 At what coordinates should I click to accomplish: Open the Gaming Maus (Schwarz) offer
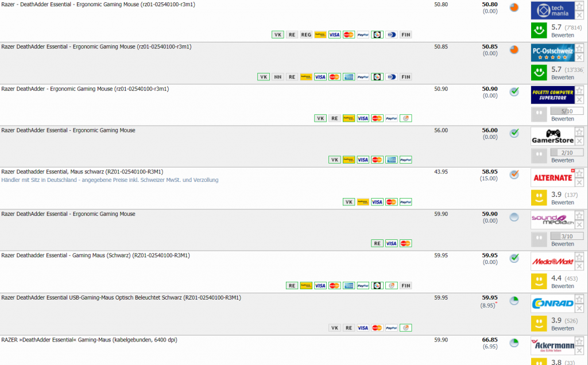coord(96,255)
